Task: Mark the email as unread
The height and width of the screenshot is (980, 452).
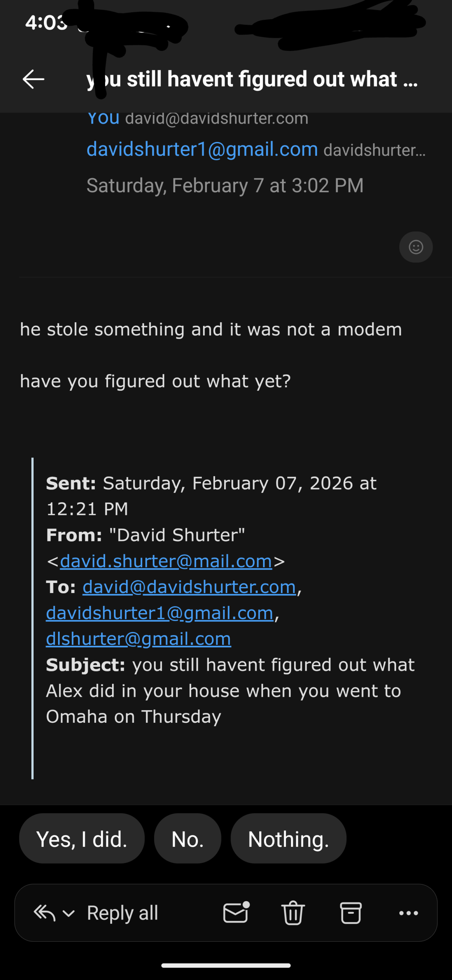Action: tap(236, 913)
